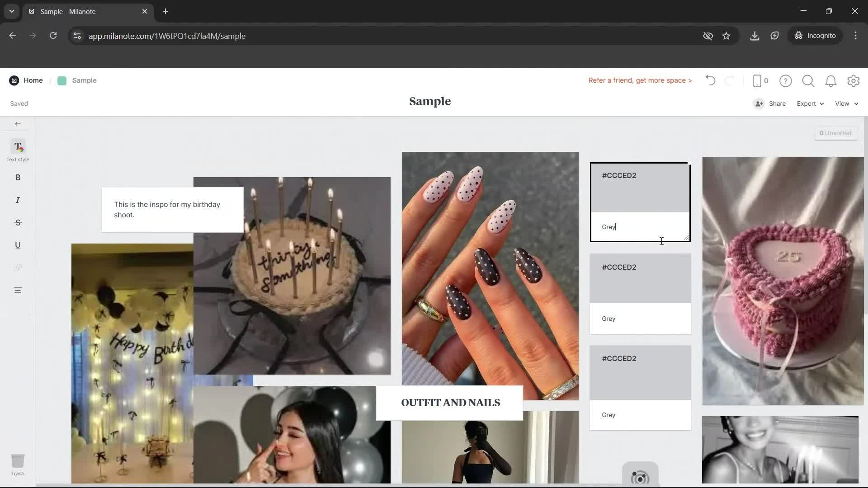Click the Home menu item
The height and width of the screenshot is (488, 868).
click(x=33, y=80)
